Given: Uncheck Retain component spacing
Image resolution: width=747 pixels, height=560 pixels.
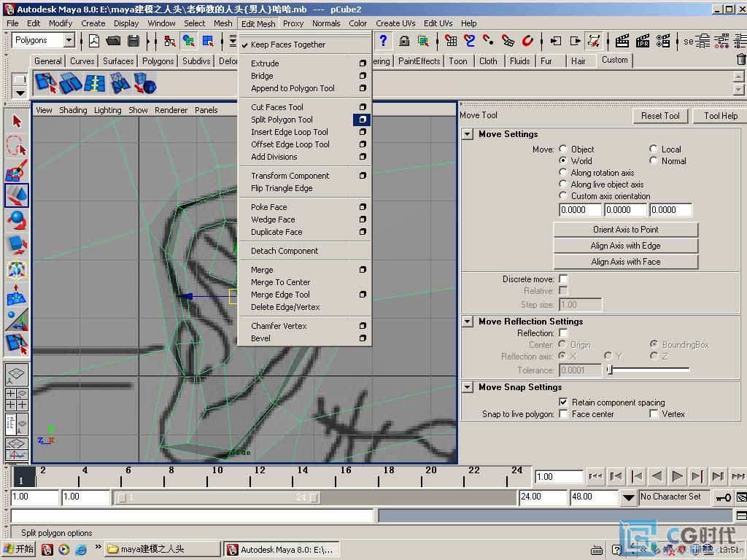Looking at the screenshot, I should click(564, 402).
